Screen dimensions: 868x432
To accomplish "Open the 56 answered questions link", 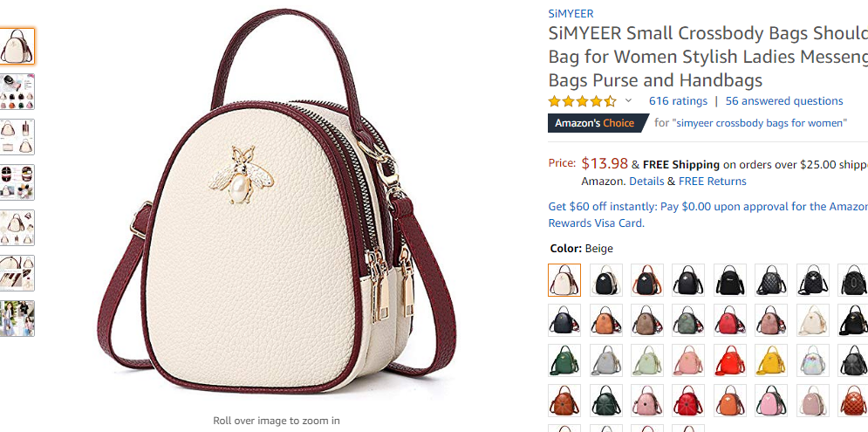I will pyautogui.click(x=784, y=101).
